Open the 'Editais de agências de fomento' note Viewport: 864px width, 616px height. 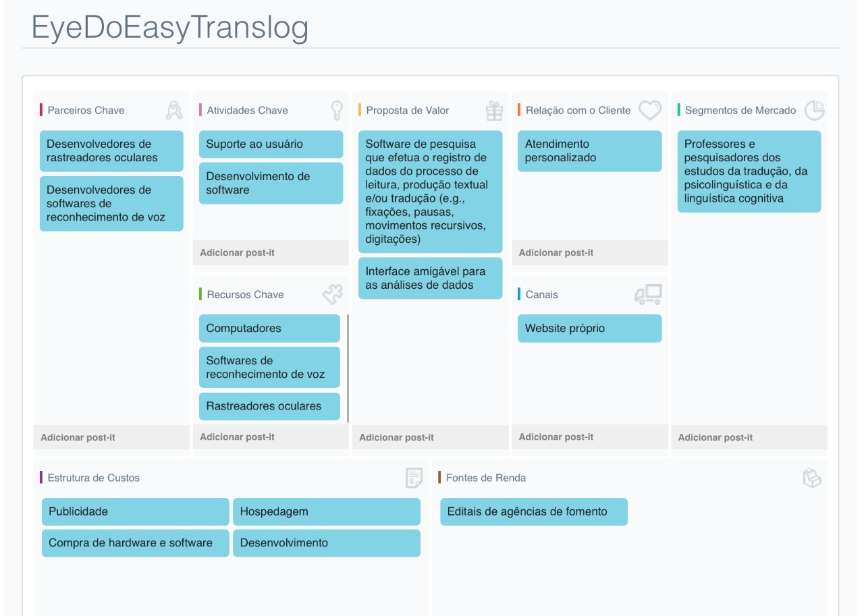coord(533,511)
